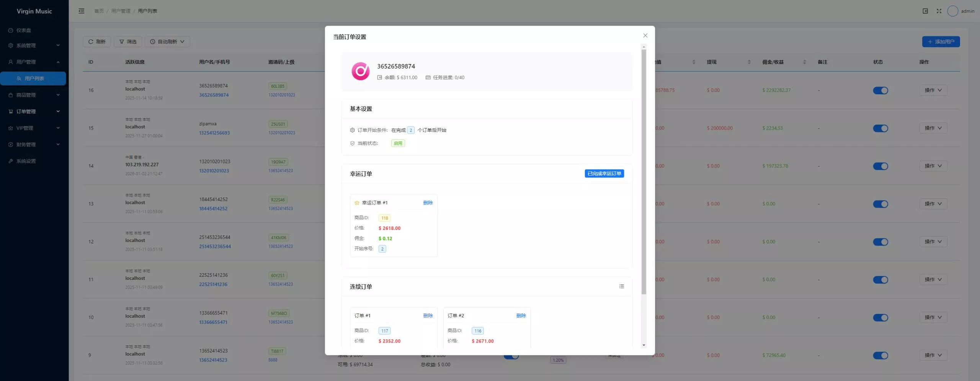Click the sidebar collapse icon in header
Image resolution: width=980 pixels, height=381 pixels.
[82, 11]
